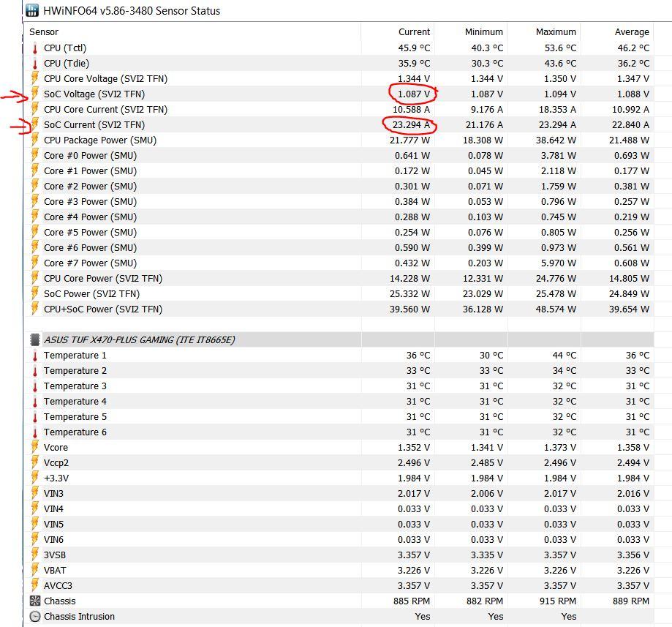Click lightning icon beside +3.3V
Image resolution: width=672 pixels, height=627 pixels.
coord(35,478)
